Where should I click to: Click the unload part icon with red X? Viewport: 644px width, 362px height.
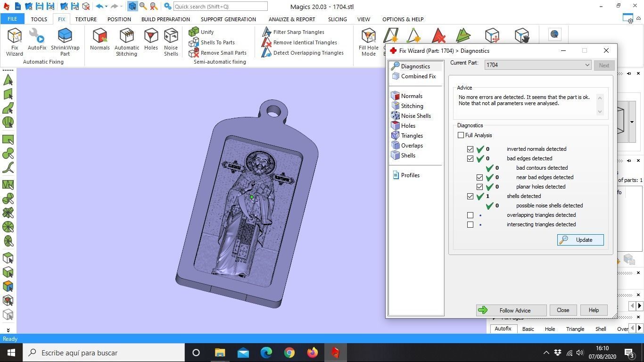point(86,7)
